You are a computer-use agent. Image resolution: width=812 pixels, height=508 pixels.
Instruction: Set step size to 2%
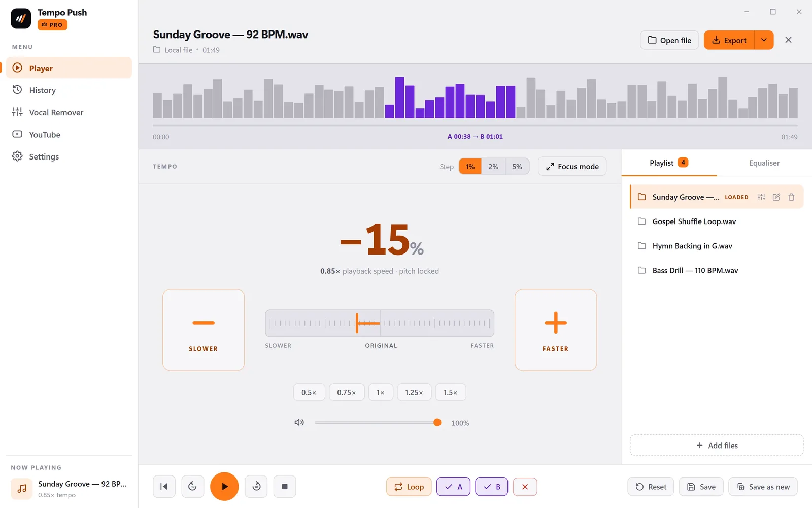click(x=493, y=167)
